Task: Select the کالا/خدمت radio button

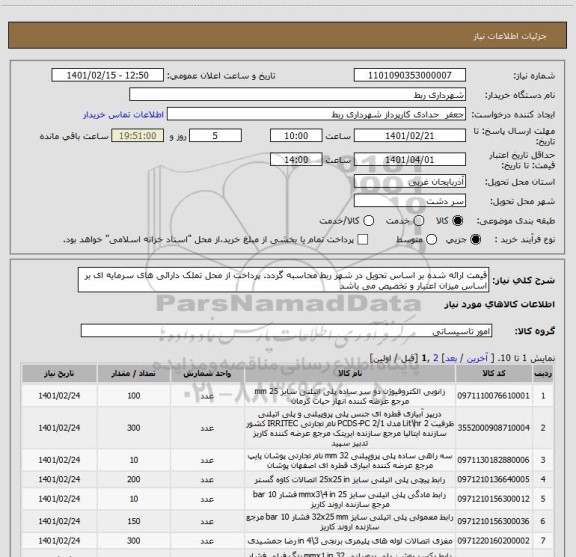Action: coord(368,221)
